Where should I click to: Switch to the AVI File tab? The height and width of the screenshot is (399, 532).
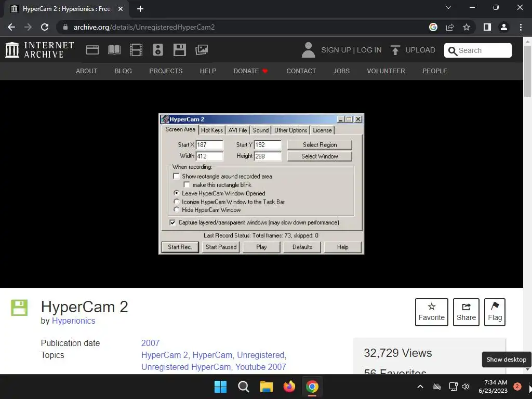point(237,130)
